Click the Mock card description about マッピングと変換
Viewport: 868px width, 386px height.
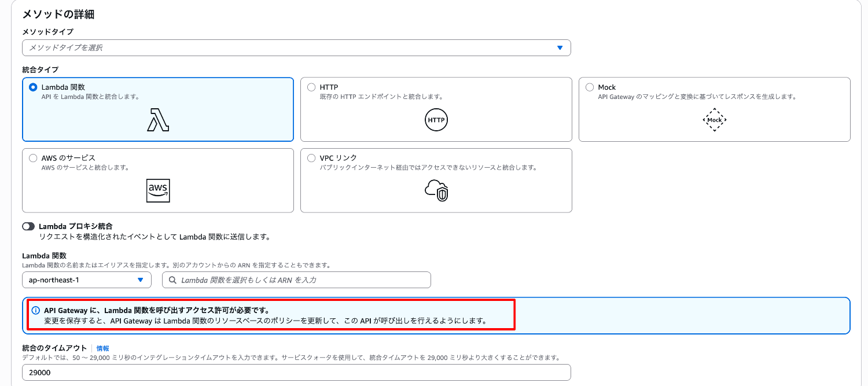pyautogui.click(x=697, y=97)
